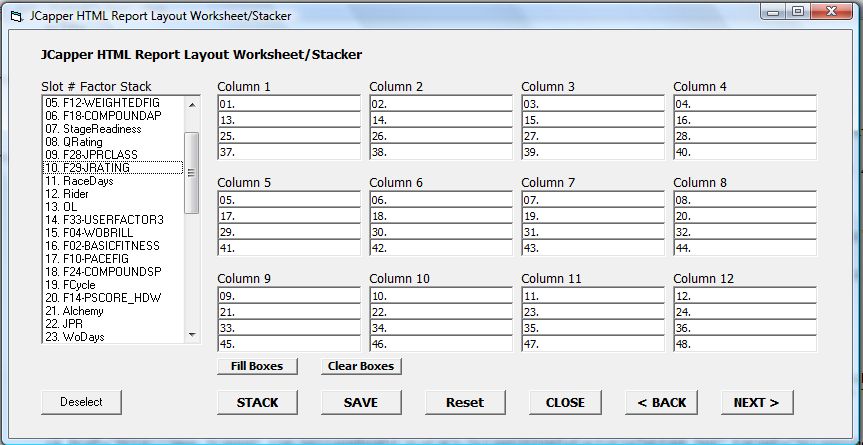Image resolution: width=863 pixels, height=445 pixels.
Task: Click the Fill Boxes button
Action: (257, 366)
